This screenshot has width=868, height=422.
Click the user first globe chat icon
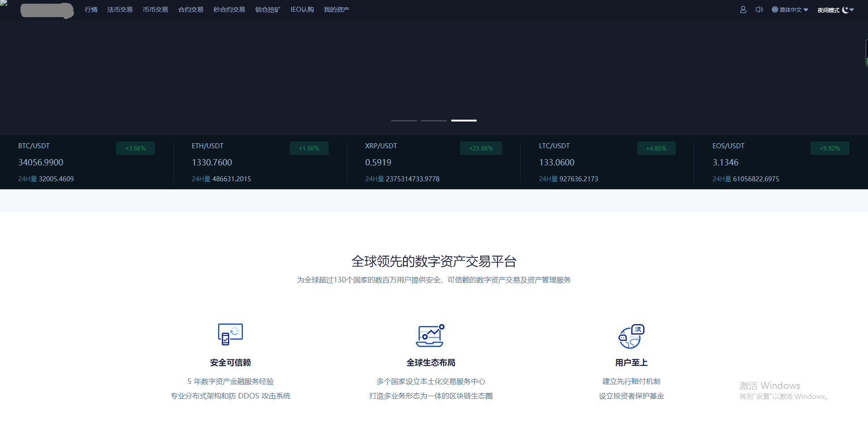point(631,336)
